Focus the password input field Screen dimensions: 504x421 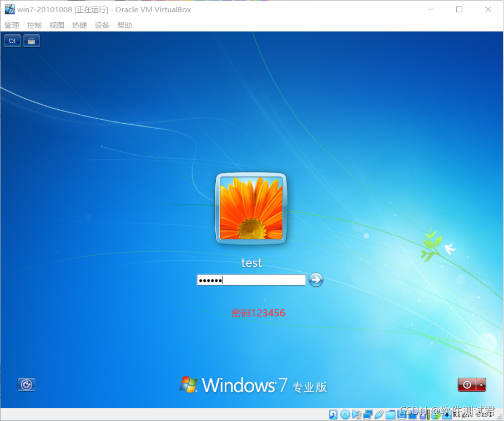(251, 280)
